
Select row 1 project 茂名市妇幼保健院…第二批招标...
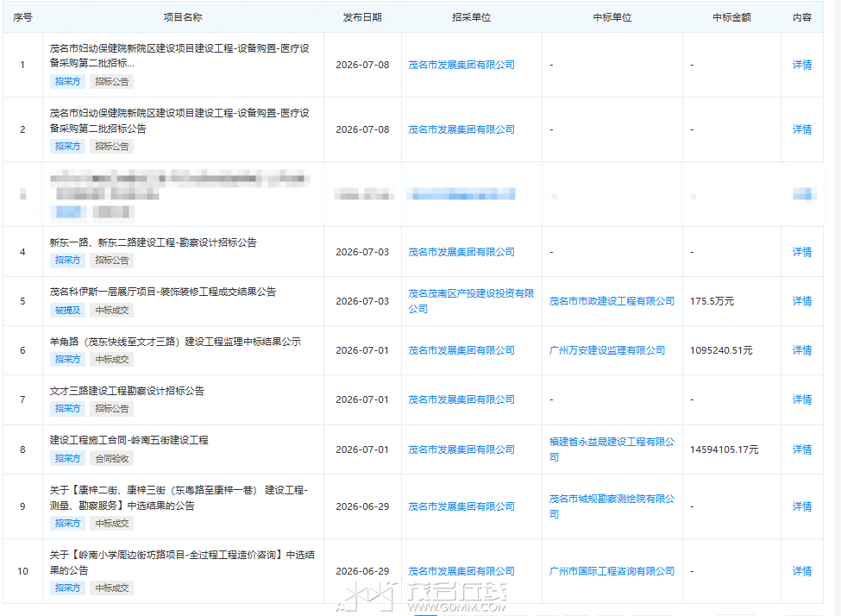(x=179, y=56)
